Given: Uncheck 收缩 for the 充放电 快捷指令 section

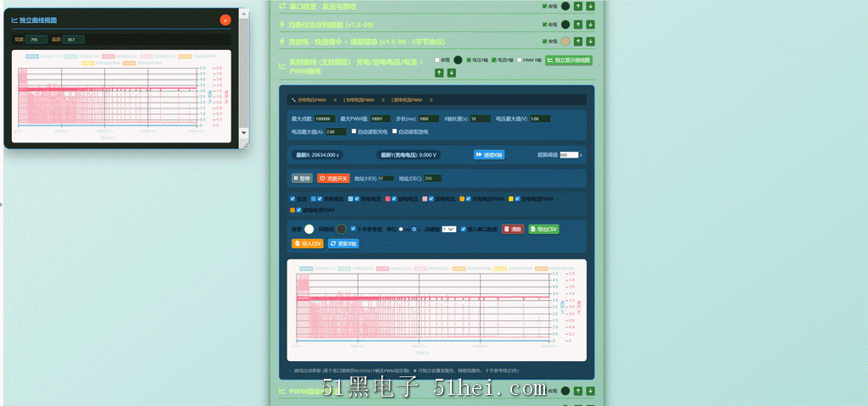Looking at the screenshot, I should [545, 41].
